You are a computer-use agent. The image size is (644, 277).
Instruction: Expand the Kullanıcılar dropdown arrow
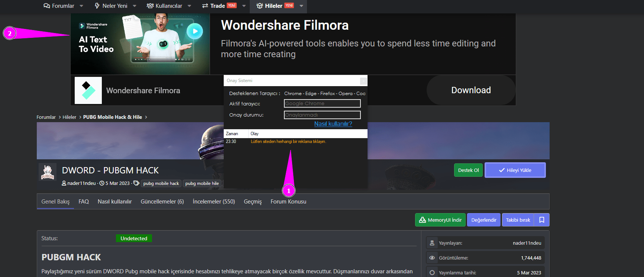tap(189, 6)
